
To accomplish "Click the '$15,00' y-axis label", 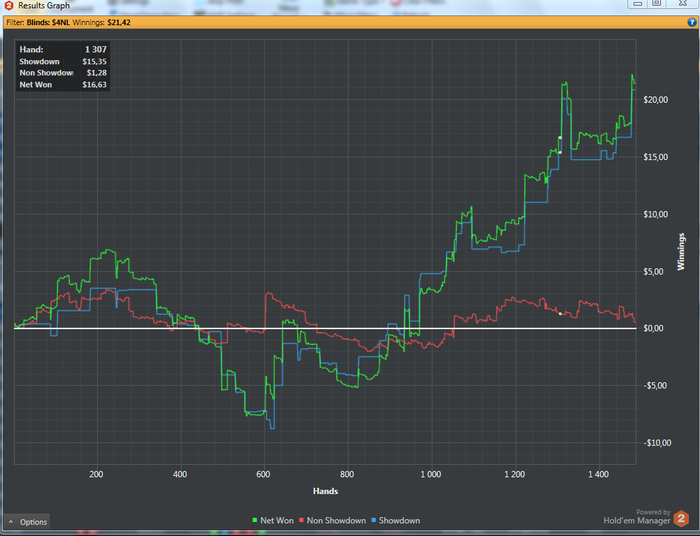I will 656,157.
